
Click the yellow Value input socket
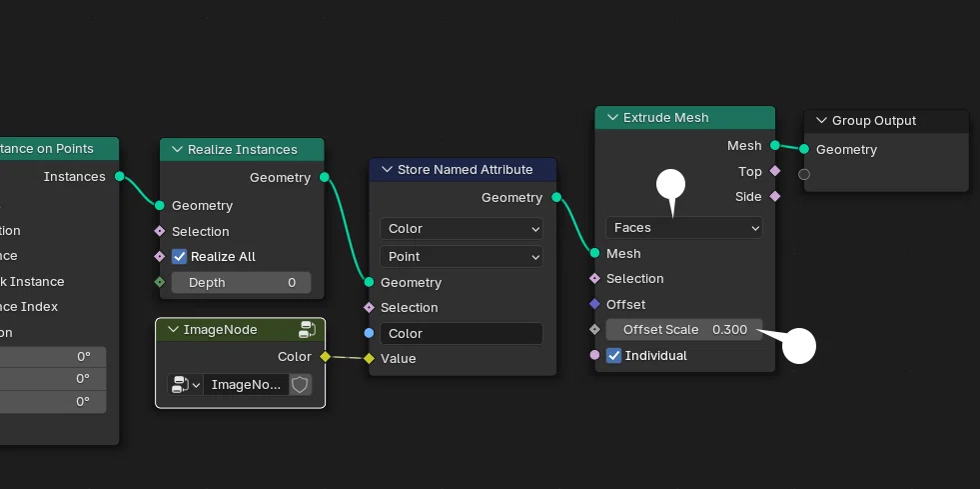point(369,358)
